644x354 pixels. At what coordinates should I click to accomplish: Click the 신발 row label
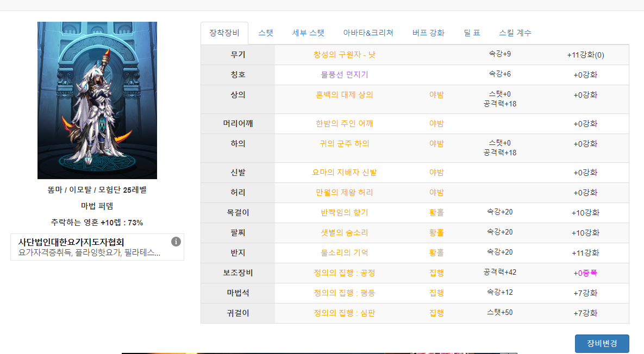[238, 172]
